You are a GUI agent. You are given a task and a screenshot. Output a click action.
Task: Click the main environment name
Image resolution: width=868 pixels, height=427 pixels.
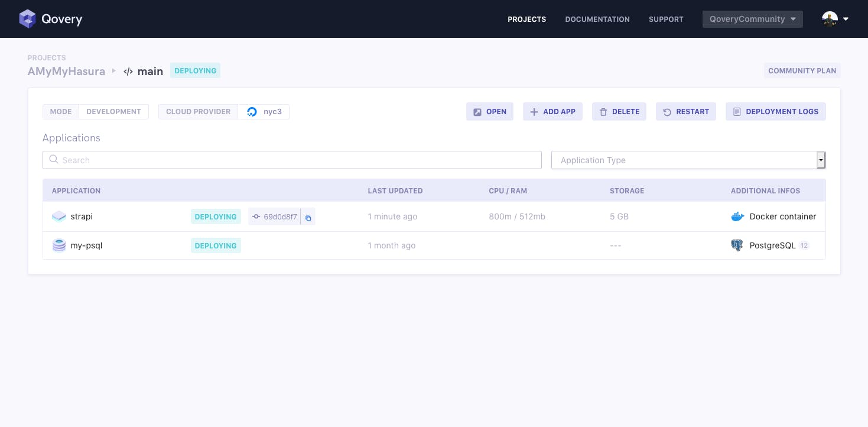click(150, 72)
